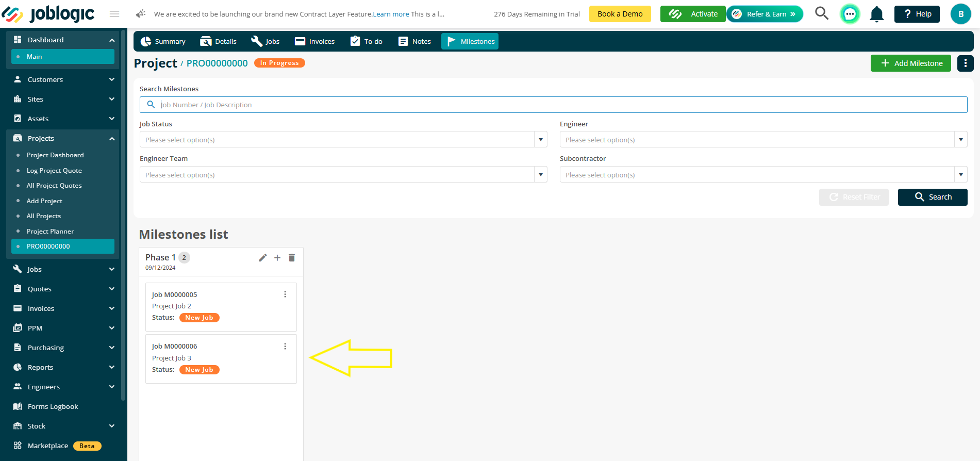Switch to the Invoices tab
980x461 pixels.
(x=315, y=41)
